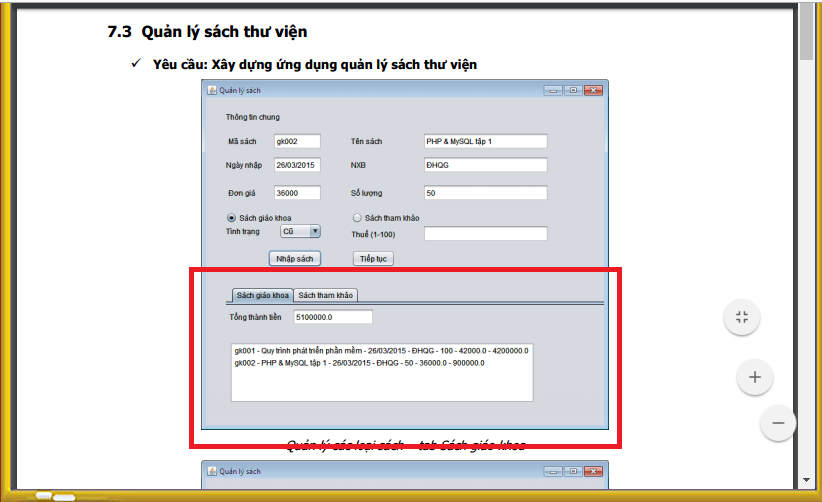This screenshot has height=502, width=822.
Task: Click the Thuế (1-100) input field
Action: (x=485, y=234)
